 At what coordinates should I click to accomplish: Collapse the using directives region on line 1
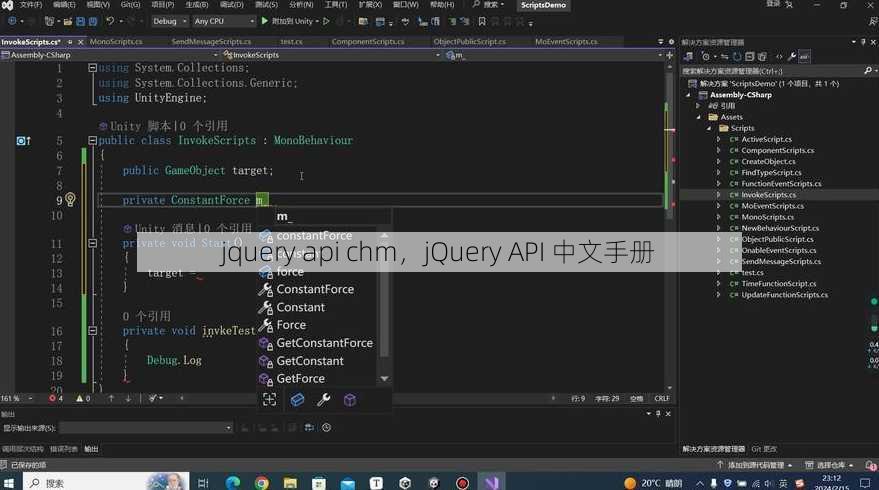click(x=92, y=68)
